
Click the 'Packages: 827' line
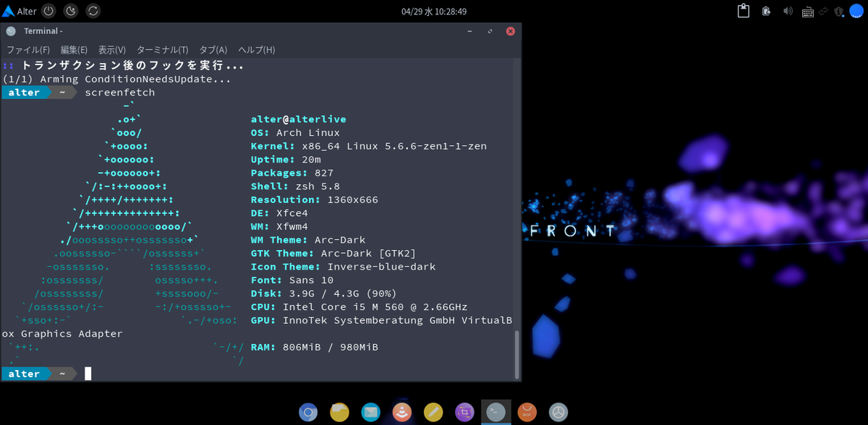coord(292,173)
